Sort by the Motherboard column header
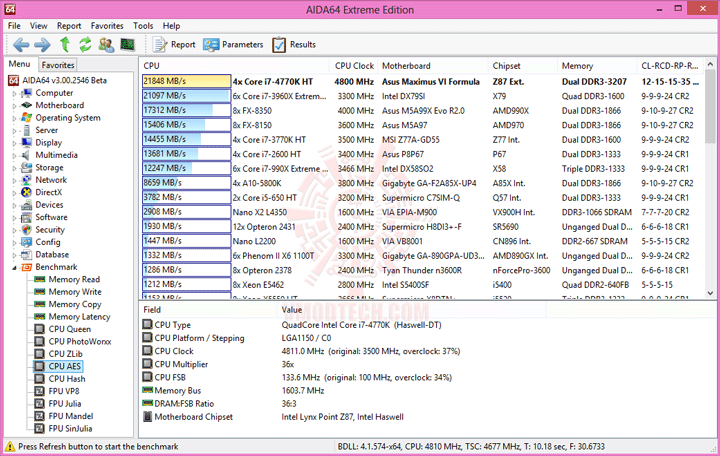Image resolution: width=720 pixels, height=456 pixels. 433,66
